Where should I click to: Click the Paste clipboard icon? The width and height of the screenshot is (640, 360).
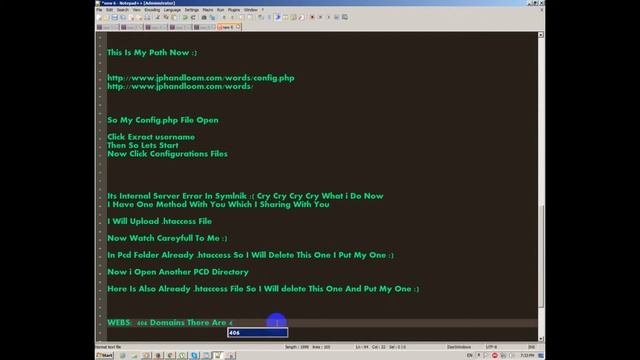(173, 17)
